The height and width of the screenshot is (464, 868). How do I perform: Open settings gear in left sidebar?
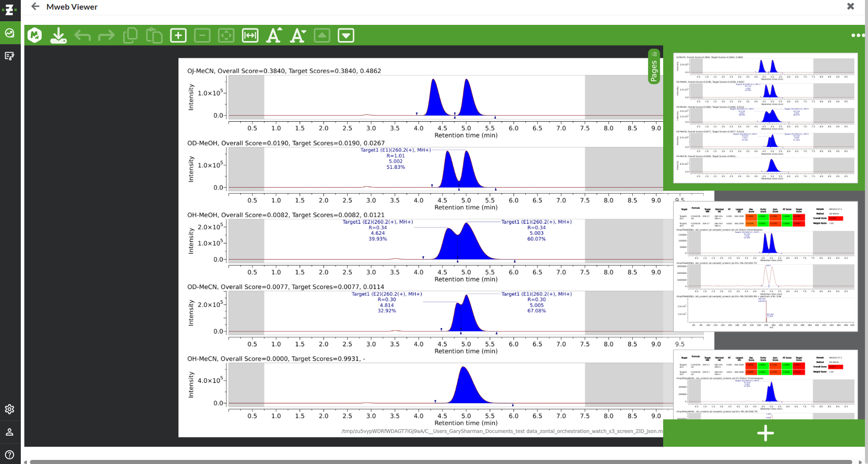(10, 409)
